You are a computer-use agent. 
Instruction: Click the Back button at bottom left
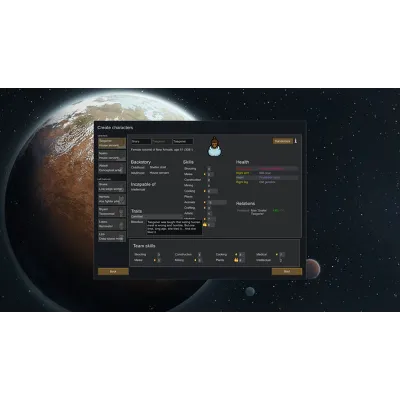click(x=113, y=272)
